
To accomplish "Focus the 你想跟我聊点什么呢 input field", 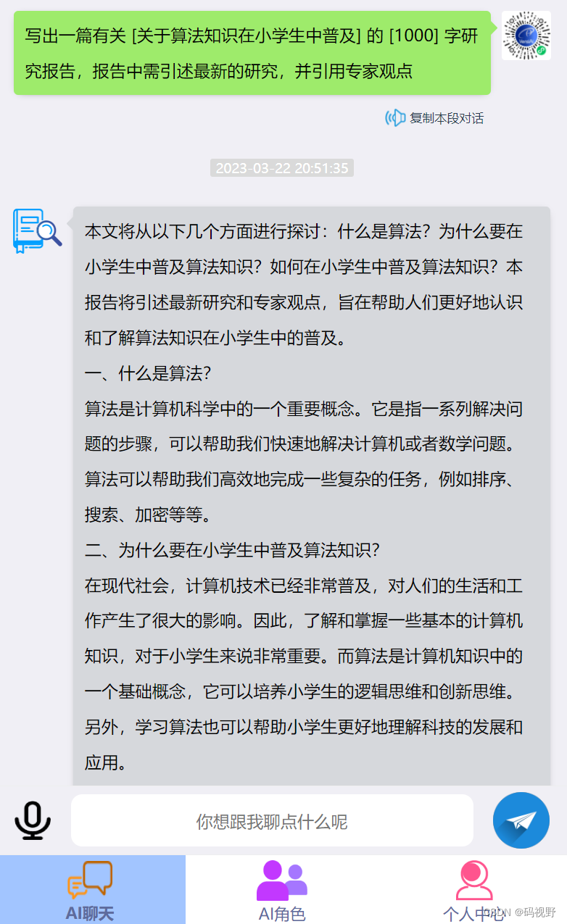I will click(x=272, y=820).
